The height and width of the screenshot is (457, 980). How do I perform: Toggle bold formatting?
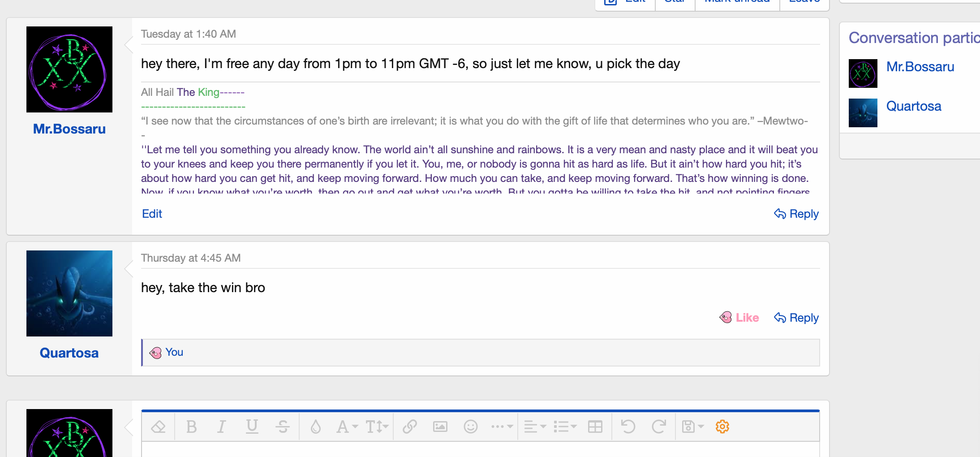(191, 427)
